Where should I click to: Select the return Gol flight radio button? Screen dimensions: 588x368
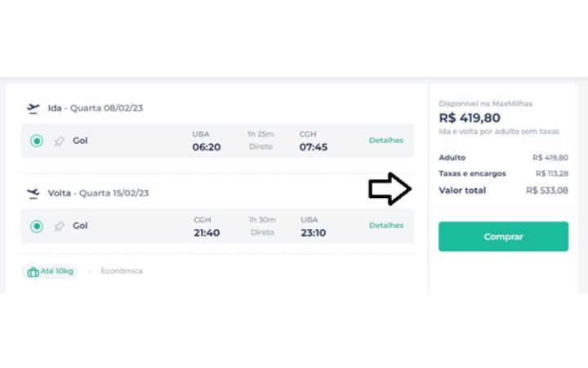pos(37,227)
